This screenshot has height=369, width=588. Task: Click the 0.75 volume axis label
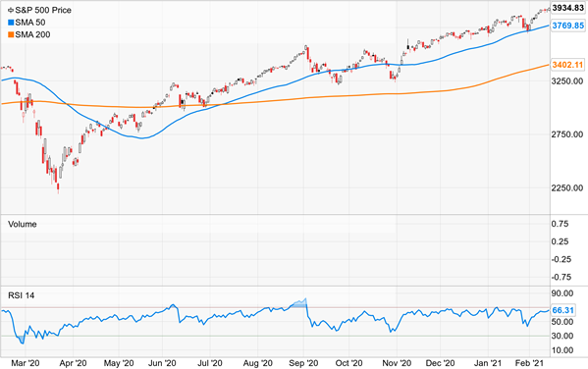tap(560, 224)
